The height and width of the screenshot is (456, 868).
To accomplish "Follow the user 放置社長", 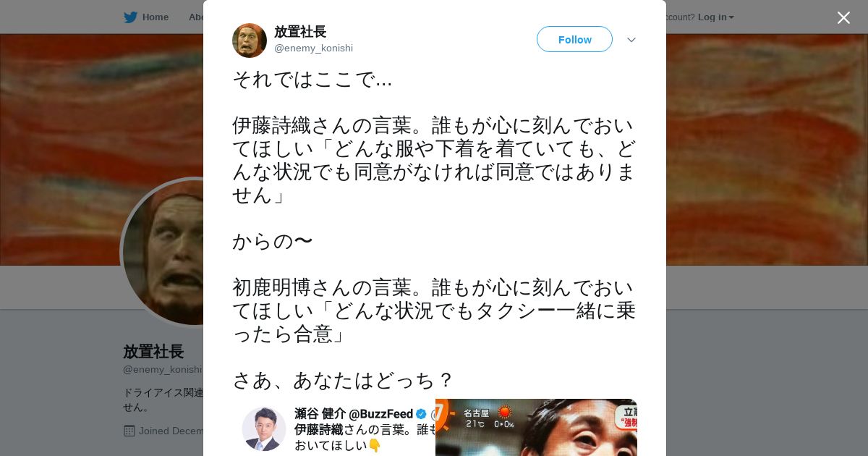I will click(x=574, y=39).
